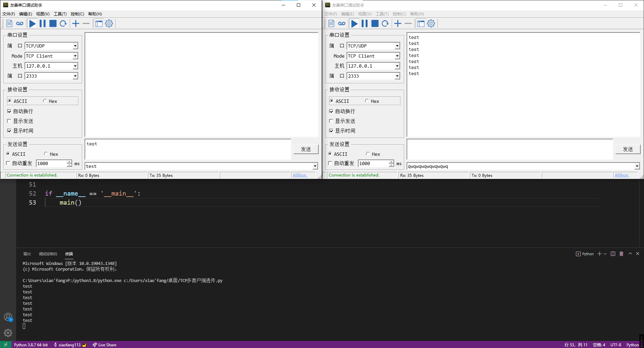This screenshot has height=348, width=644.
Task: Click the minus icon in right window toolbar
Action: pyautogui.click(x=408, y=23)
